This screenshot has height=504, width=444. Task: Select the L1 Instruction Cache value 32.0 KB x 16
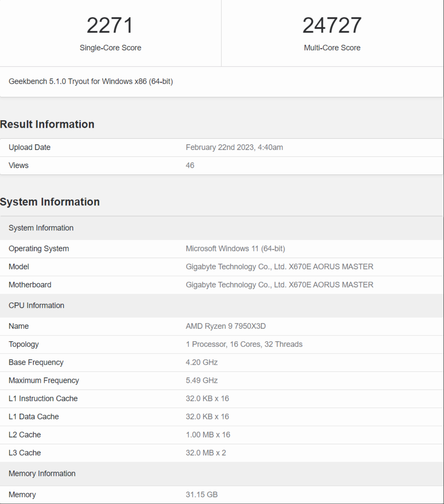207,399
